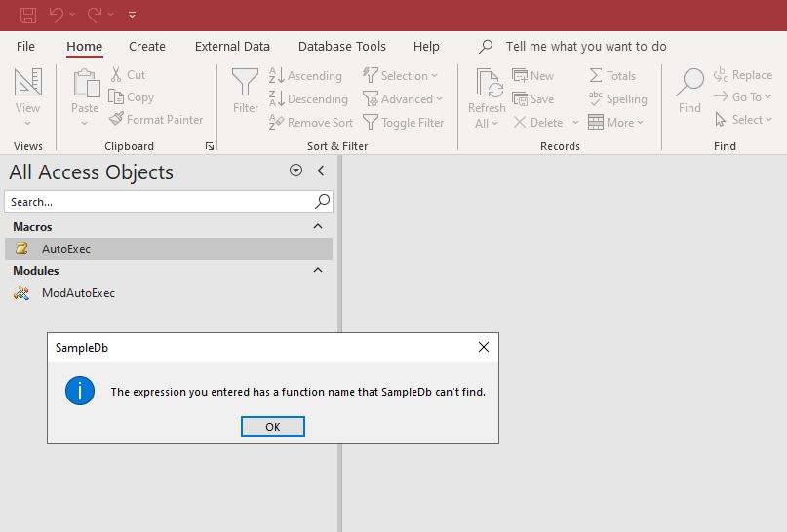Click the Find magnifier icon
This screenshot has height=532, width=787.
[690, 83]
